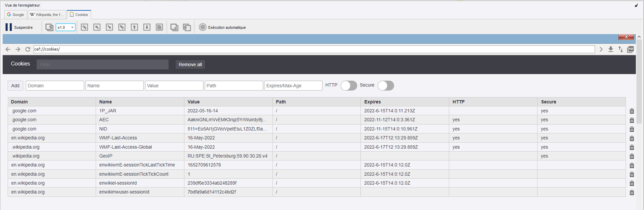The height and width of the screenshot is (210, 644).
Task: Delete the 1P_JAR cookie with trash icon
Action: 632,111
